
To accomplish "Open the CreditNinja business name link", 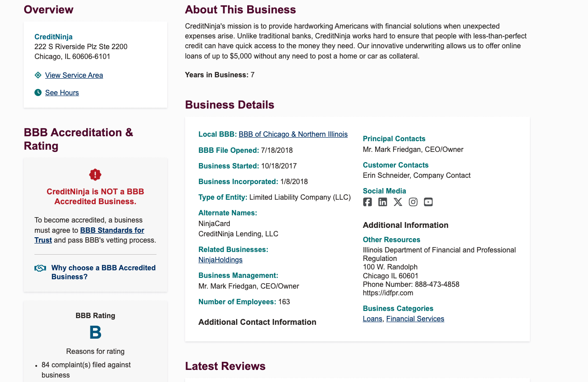I will tap(53, 37).
